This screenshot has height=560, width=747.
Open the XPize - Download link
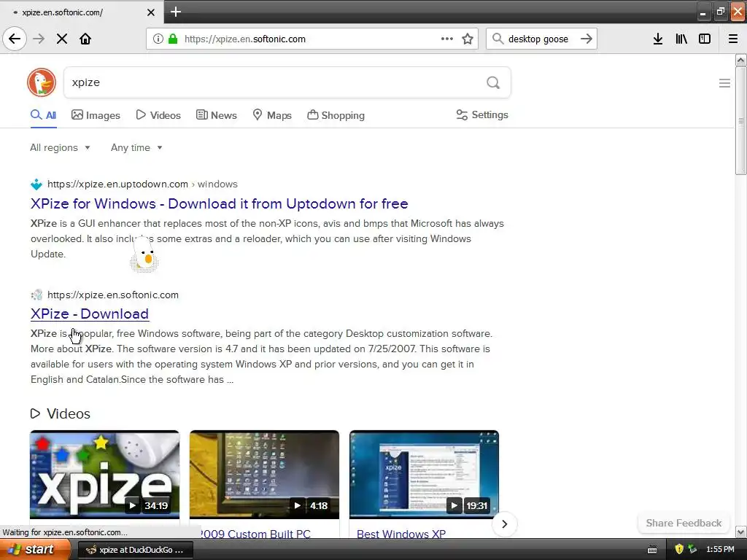[x=90, y=314]
